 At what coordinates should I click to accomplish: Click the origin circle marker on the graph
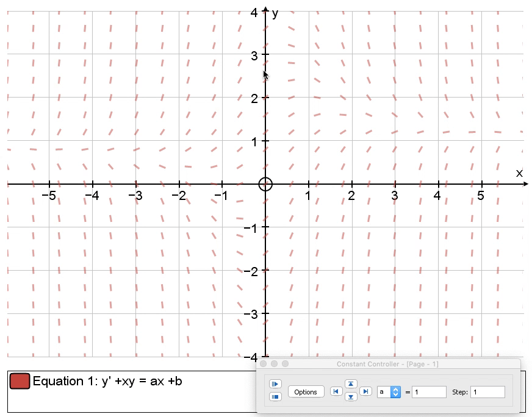[265, 184]
